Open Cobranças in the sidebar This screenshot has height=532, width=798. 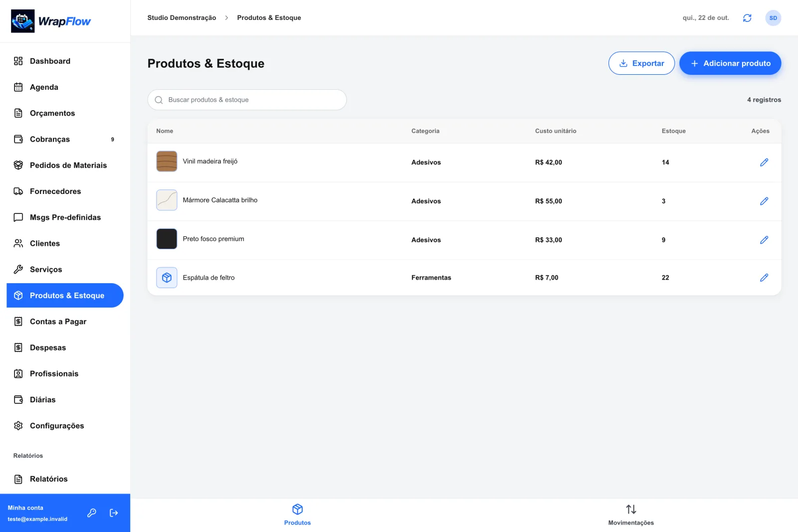65,139
